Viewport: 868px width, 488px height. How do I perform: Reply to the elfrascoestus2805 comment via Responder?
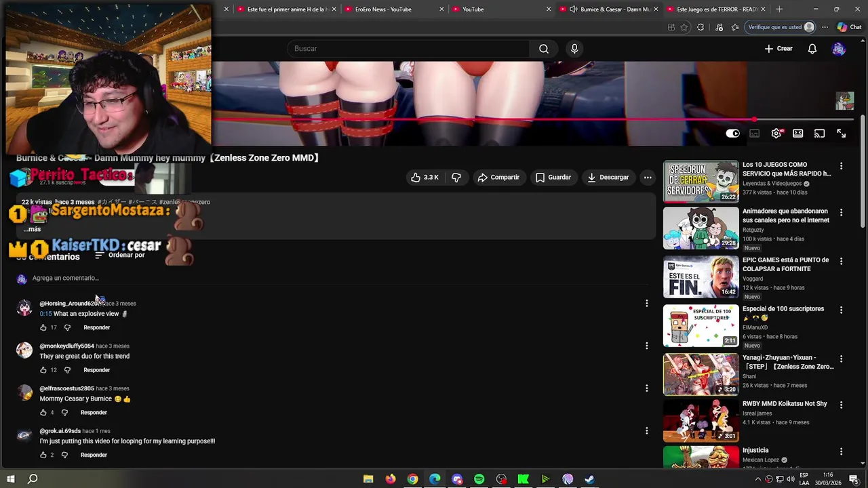pyautogui.click(x=94, y=413)
